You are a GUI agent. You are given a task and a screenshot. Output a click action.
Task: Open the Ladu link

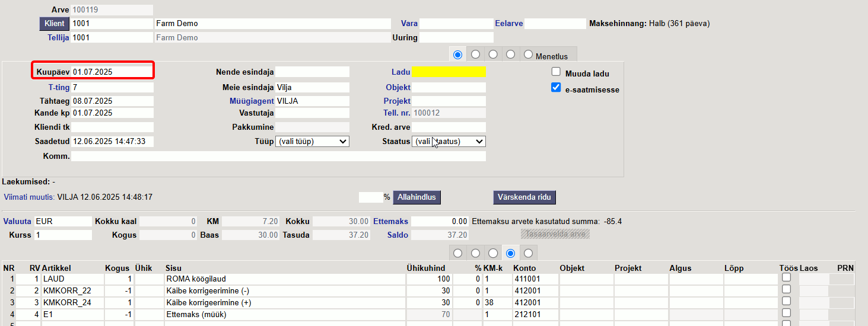401,72
